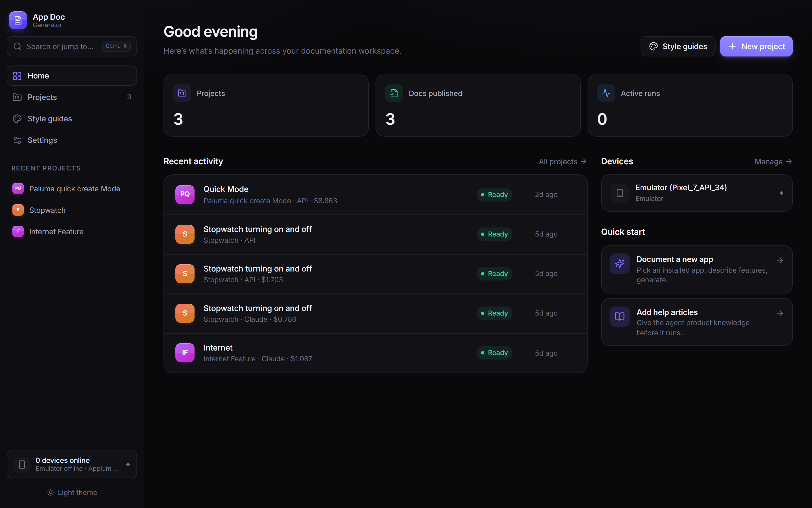Open Stopwatch run costing $1.703
This screenshot has height=508, width=812.
(376, 274)
